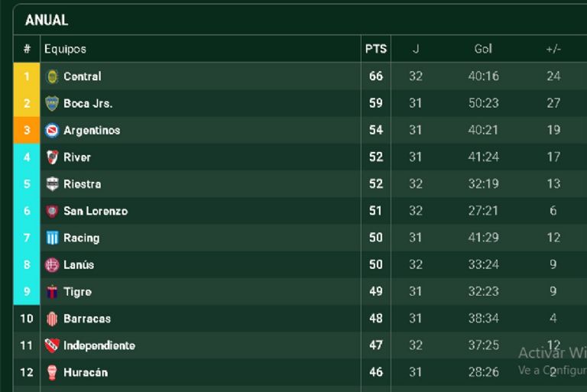
Task: Click the Rosario Central club crest
Action: point(52,76)
